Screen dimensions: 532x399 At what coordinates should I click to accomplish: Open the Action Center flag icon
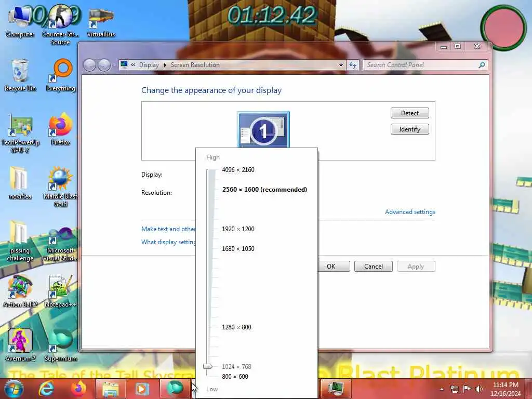[x=467, y=389]
